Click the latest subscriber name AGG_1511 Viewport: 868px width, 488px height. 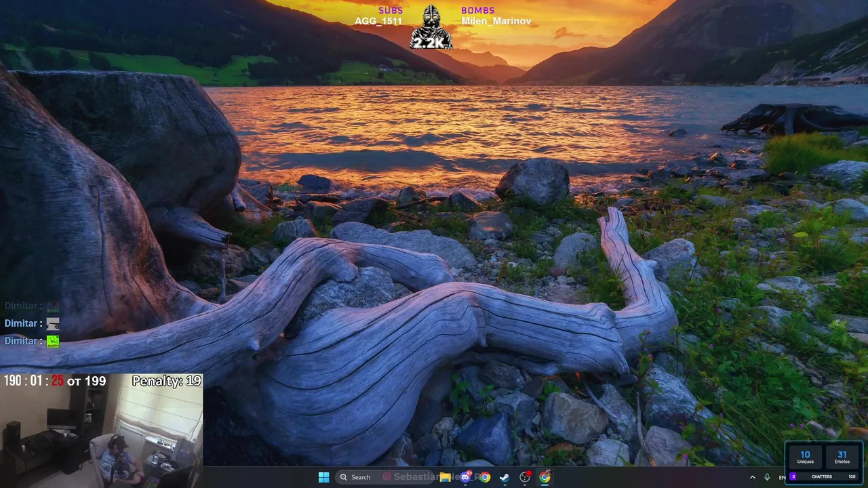378,21
